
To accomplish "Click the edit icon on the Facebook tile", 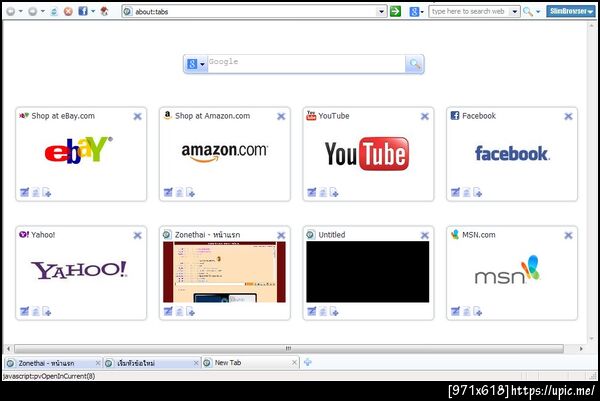I will (455, 192).
